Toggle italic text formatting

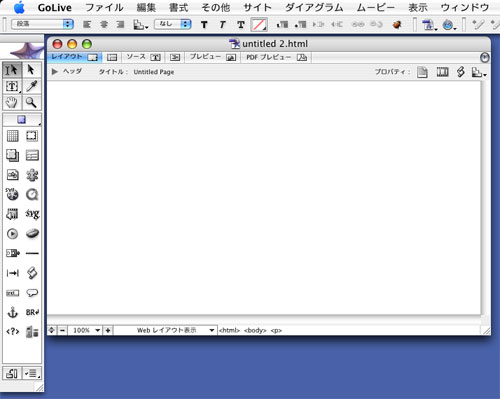(222, 25)
